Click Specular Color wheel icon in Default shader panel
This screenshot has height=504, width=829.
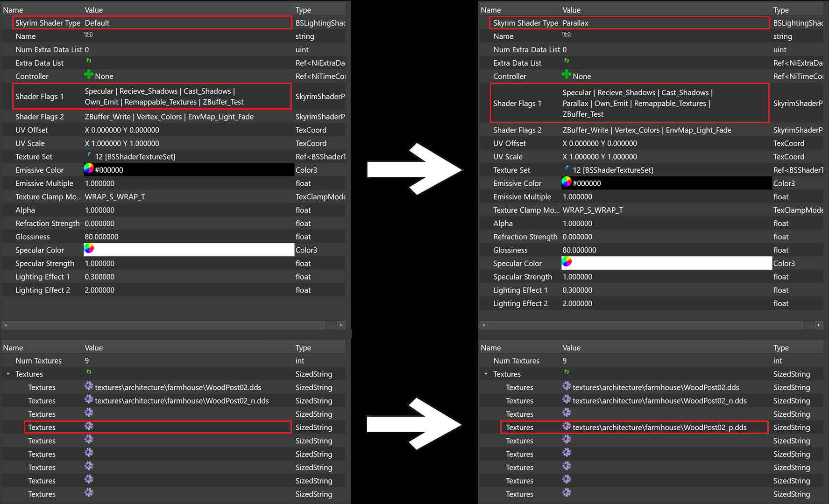click(x=89, y=248)
